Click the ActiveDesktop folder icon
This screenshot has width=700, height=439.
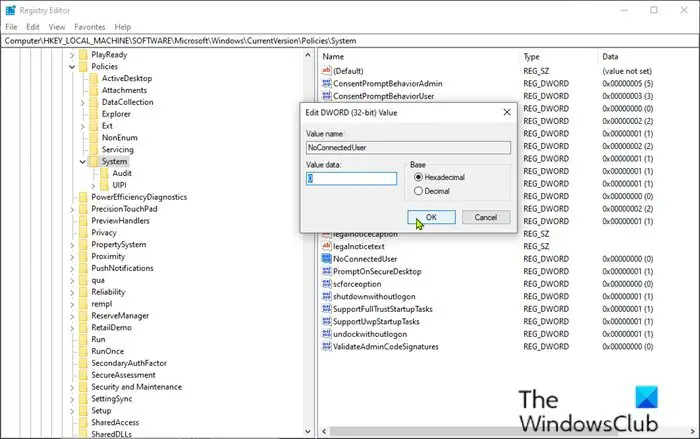pos(93,78)
